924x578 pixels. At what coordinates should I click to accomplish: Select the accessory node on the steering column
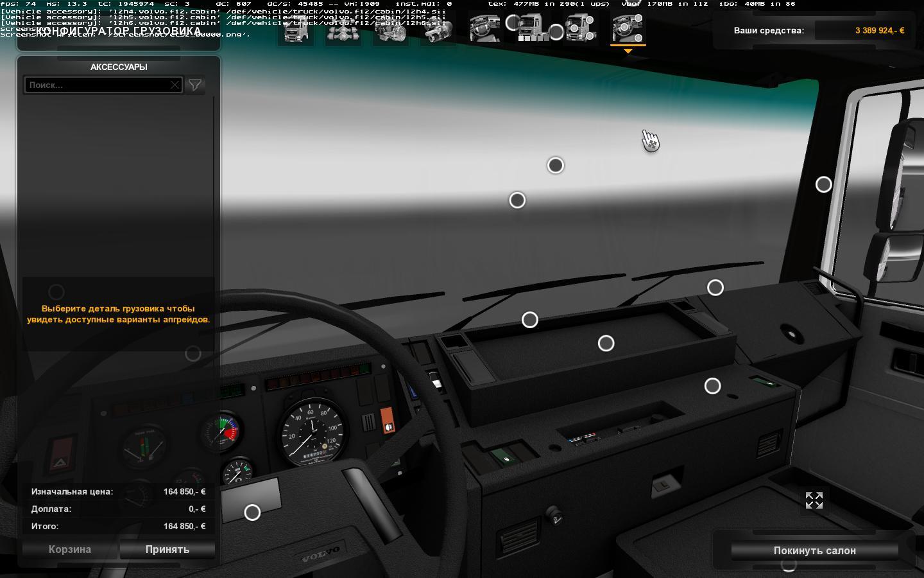(x=252, y=512)
